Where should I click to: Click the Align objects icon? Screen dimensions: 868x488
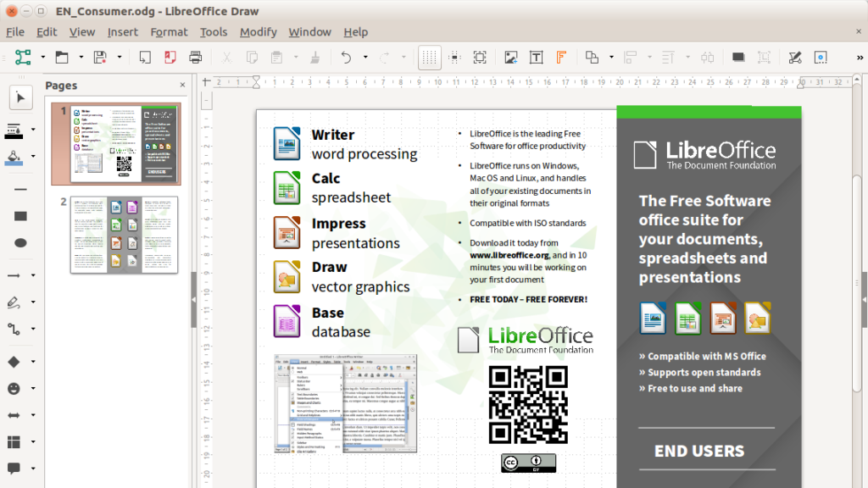pyautogui.click(x=630, y=57)
